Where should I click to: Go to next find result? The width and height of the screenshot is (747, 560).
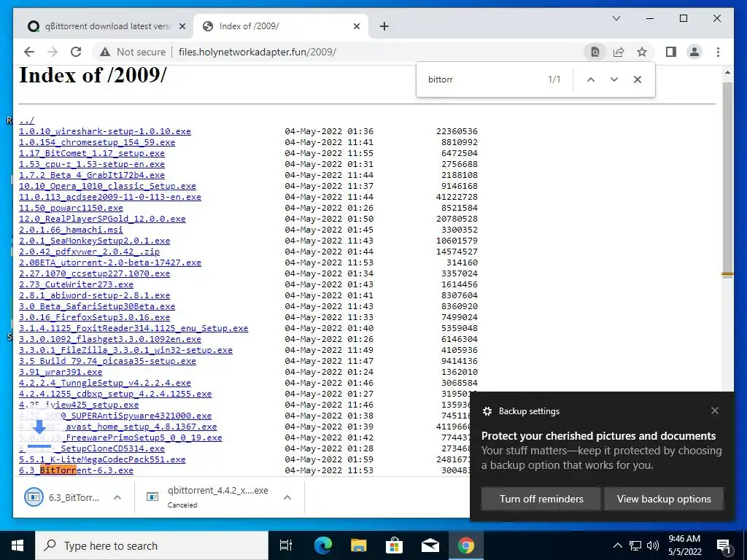point(614,79)
